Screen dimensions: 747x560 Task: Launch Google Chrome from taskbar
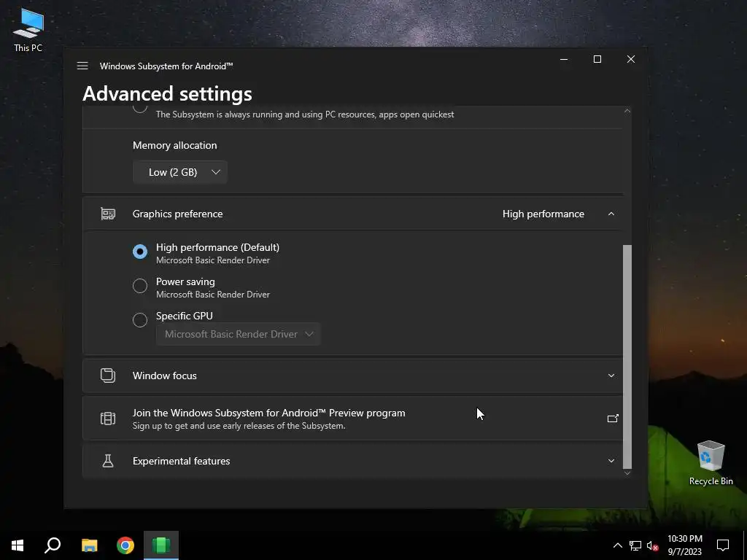[x=125, y=545]
